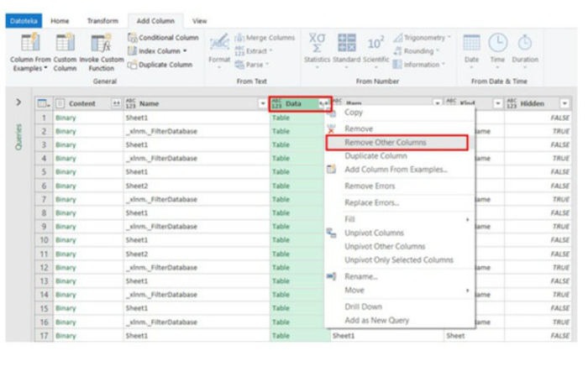Click the Time column tool

(x=497, y=50)
